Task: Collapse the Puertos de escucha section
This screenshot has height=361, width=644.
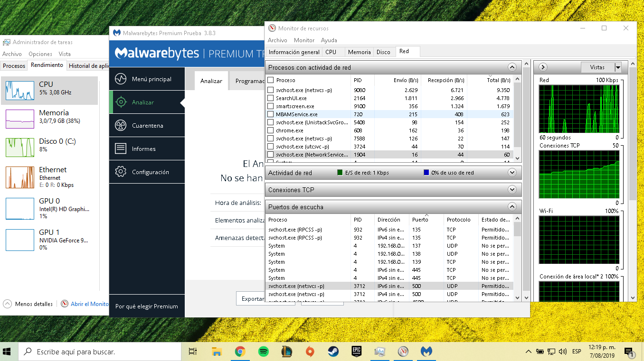Action: 512,207
